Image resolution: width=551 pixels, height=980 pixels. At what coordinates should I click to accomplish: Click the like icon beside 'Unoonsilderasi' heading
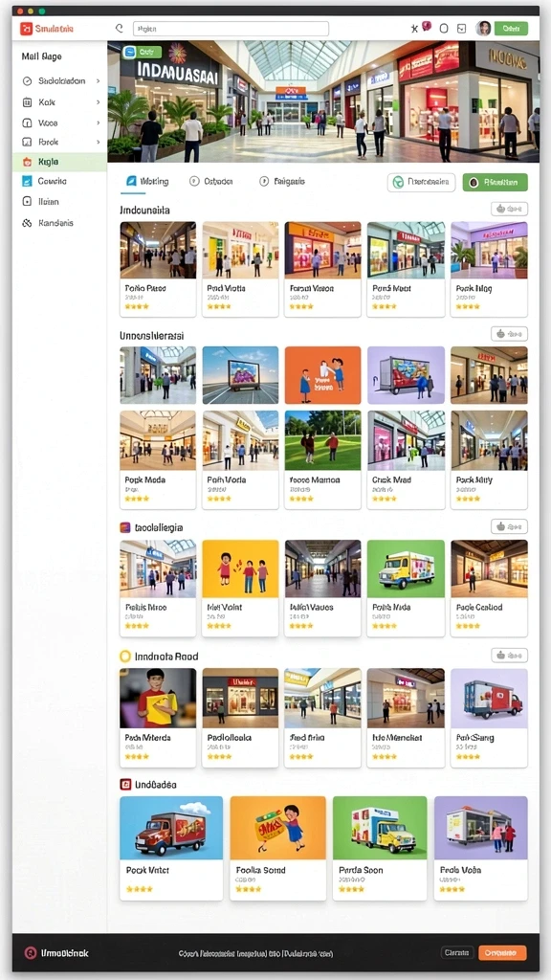[x=501, y=334]
